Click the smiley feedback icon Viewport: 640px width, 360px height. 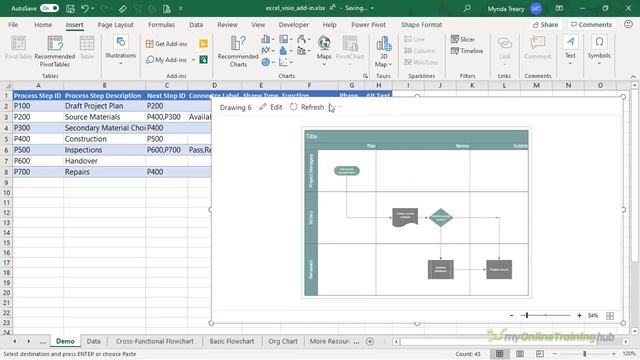point(628,24)
